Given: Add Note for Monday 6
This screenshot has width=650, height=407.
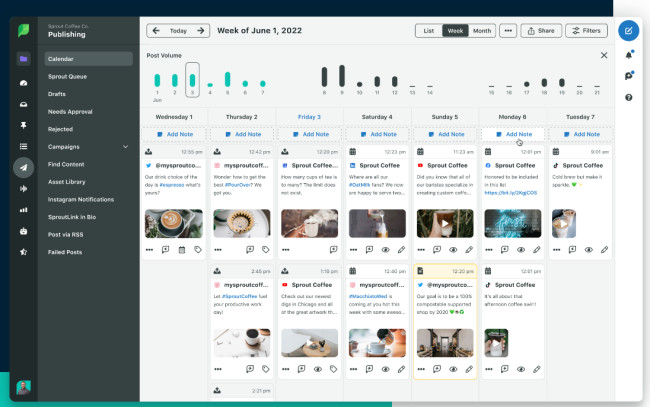Looking at the screenshot, I should point(513,133).
